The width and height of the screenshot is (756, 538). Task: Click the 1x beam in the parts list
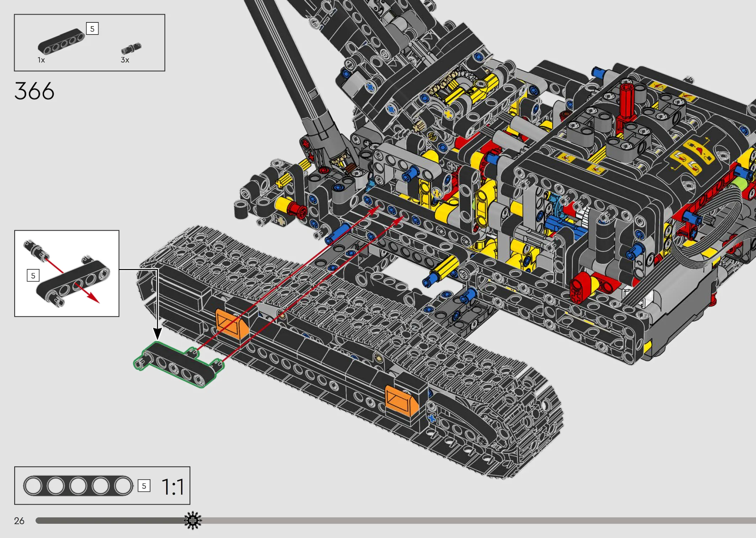coord(62,41)
